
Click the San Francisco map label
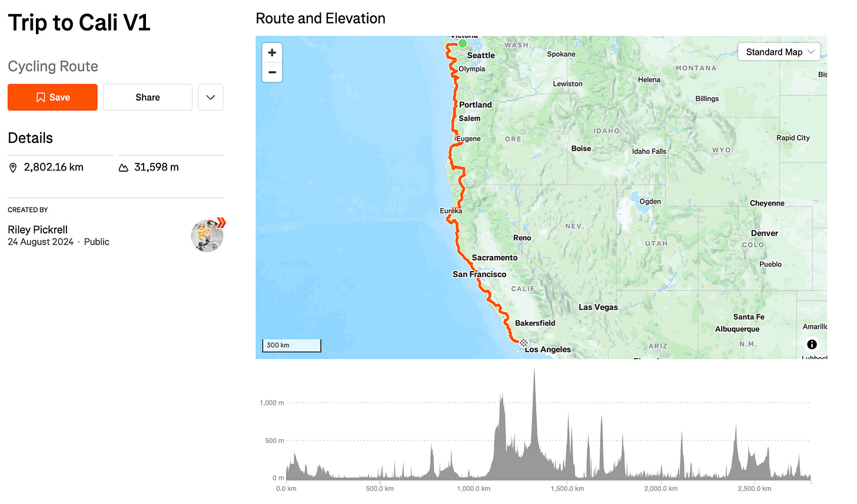(479, 274)
